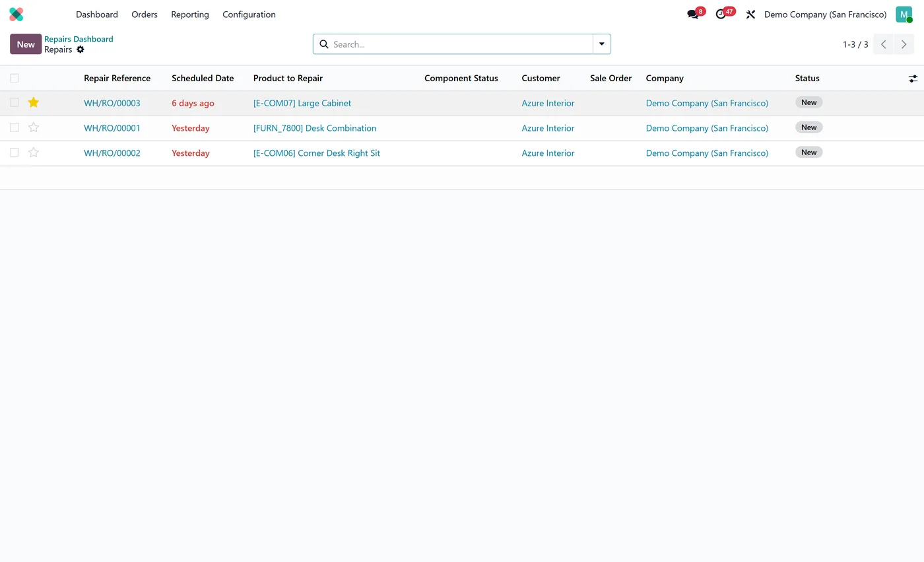Click Azure Interior in WH/RO/00003 row
The height and width of the screenshot is (562, 924).
[x=548, y=103]
